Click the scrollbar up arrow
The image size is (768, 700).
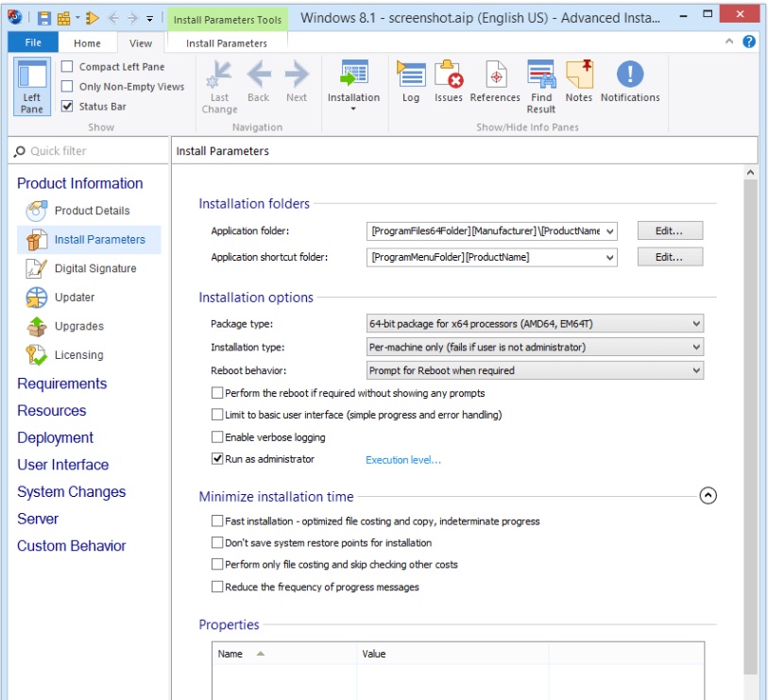tap(750, 172)
